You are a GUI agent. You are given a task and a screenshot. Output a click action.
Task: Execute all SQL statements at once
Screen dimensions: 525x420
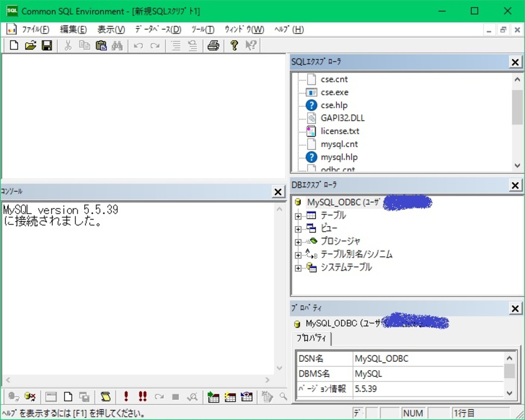pos(142,397)
